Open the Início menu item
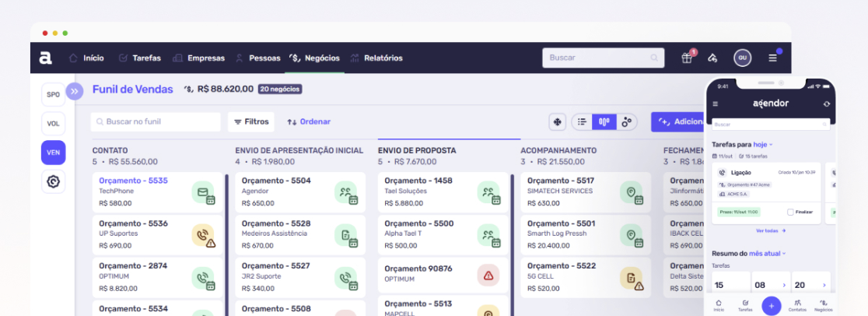 point(86,58)
